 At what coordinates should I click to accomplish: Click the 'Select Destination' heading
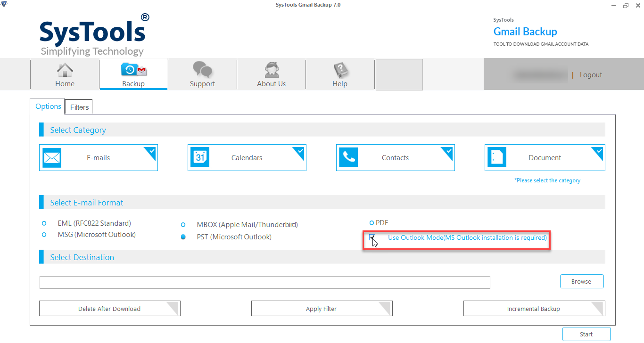pyautogui.click(x=82, y=257)
